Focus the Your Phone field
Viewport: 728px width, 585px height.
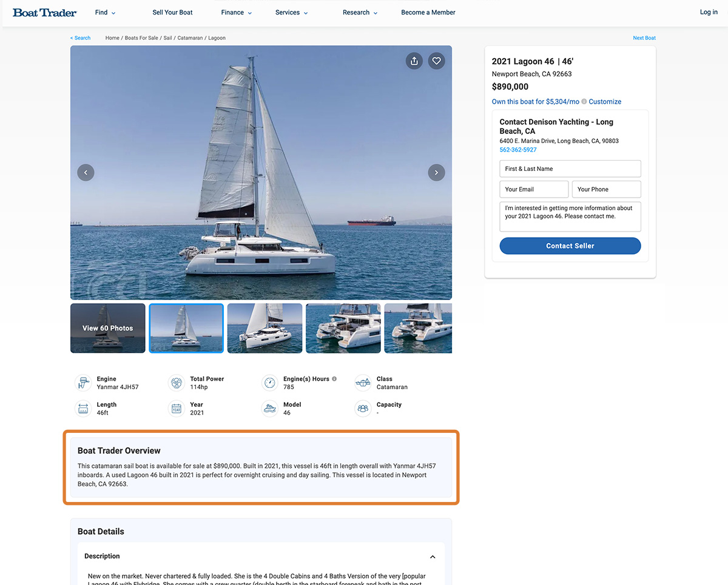[607, 189]
